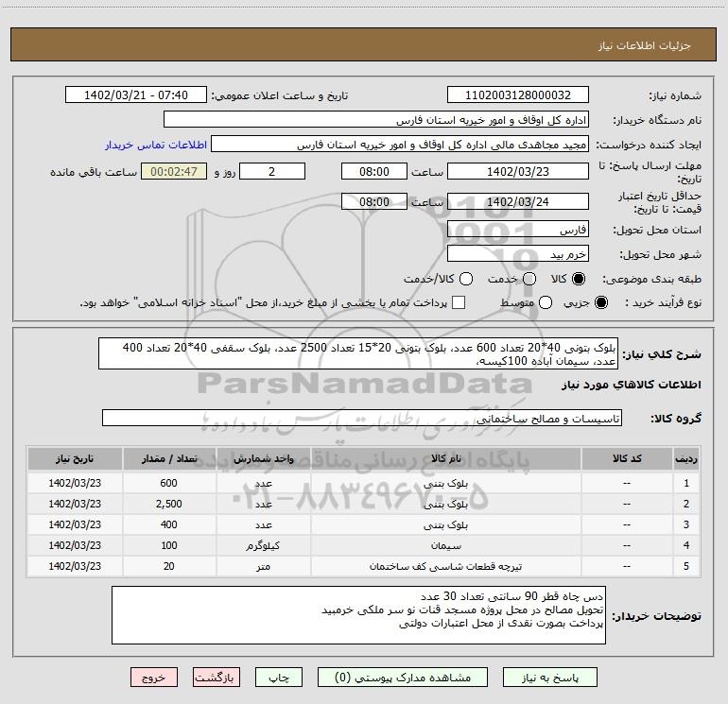The width and height of the screenshot is (728, 704).
Task: Click the delivery province field فارس
Action: pos(518,230)
